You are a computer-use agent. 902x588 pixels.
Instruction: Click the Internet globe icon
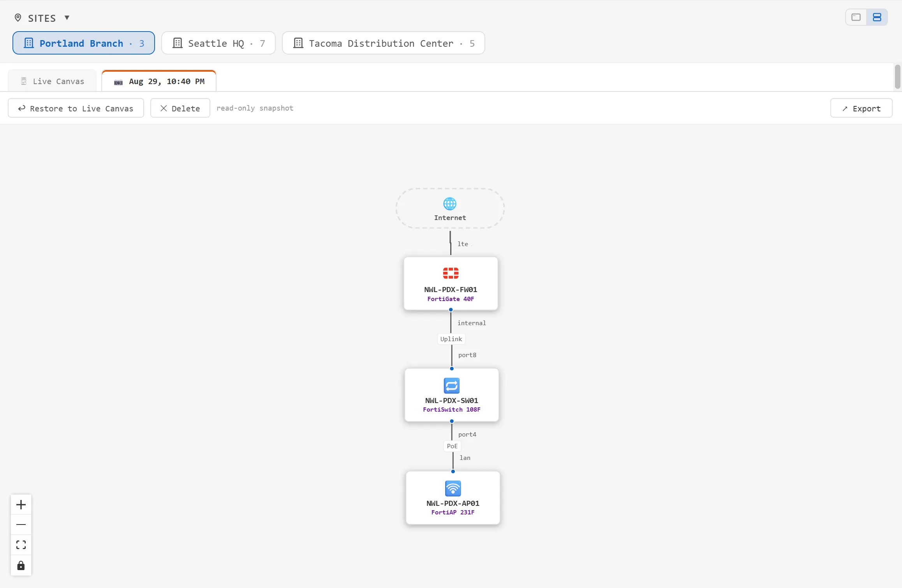pos(450,204)
